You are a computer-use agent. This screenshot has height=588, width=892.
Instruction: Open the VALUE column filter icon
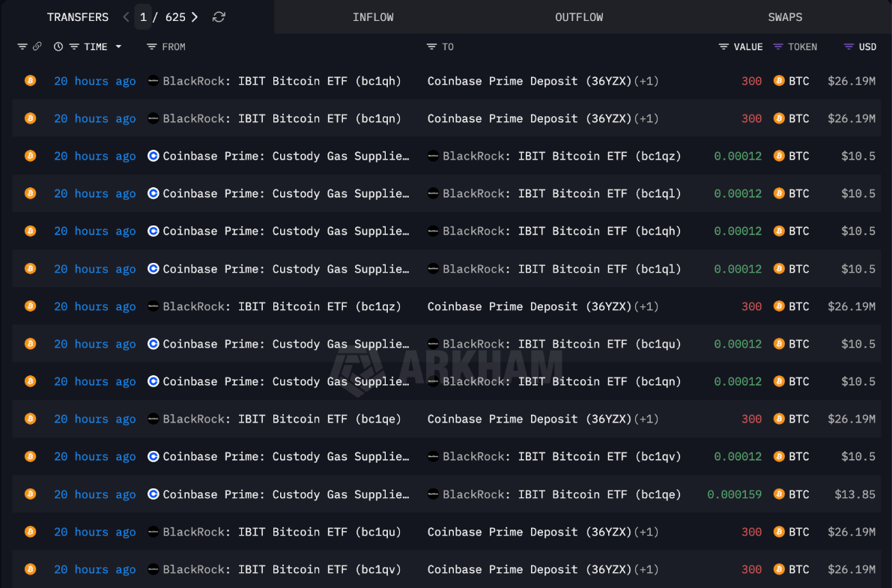point(723,46)
